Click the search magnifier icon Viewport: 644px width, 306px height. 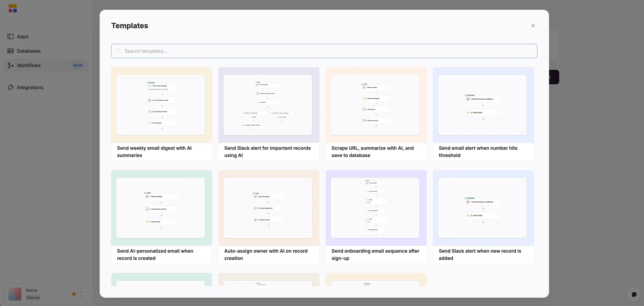coord(119,51)
